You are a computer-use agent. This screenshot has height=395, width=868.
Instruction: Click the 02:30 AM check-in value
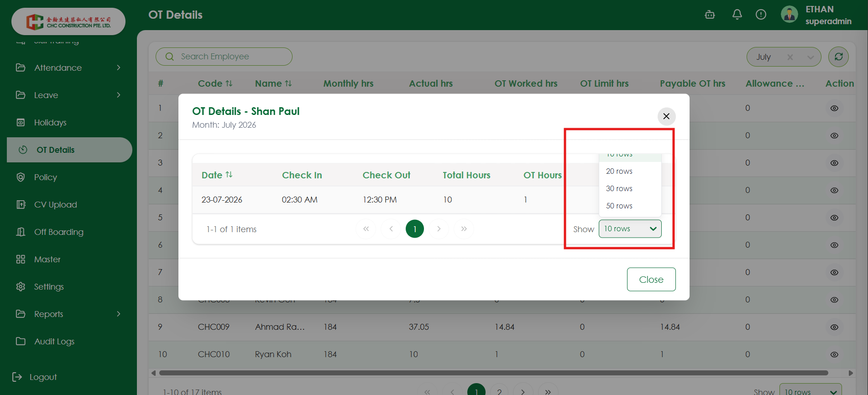[x=299, y=200]
